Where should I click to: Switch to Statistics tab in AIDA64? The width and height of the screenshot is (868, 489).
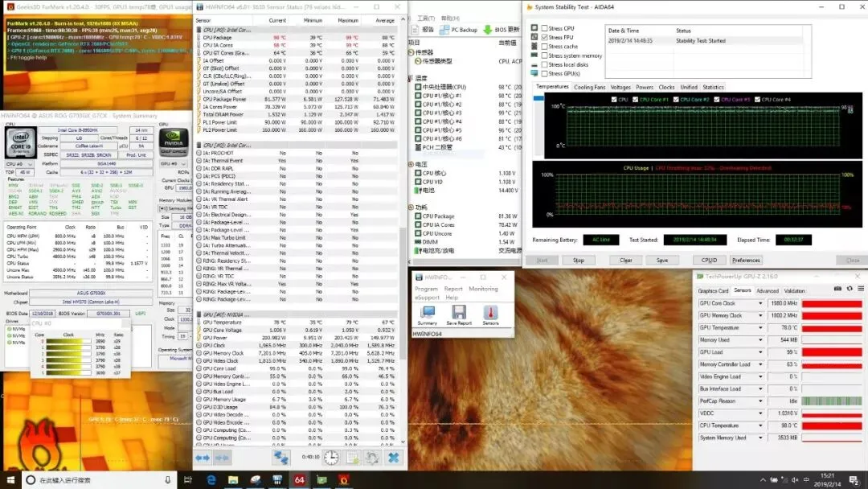click(x=713, y=88)
